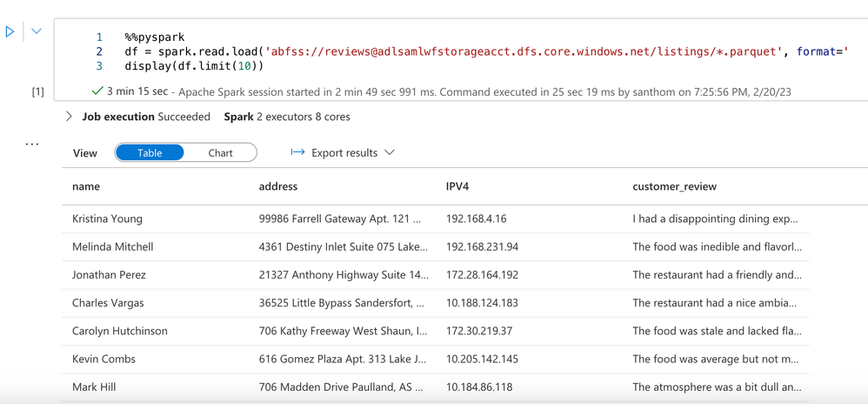Click the Spark executors status text
Screen dimensions: 868x404
287,117
